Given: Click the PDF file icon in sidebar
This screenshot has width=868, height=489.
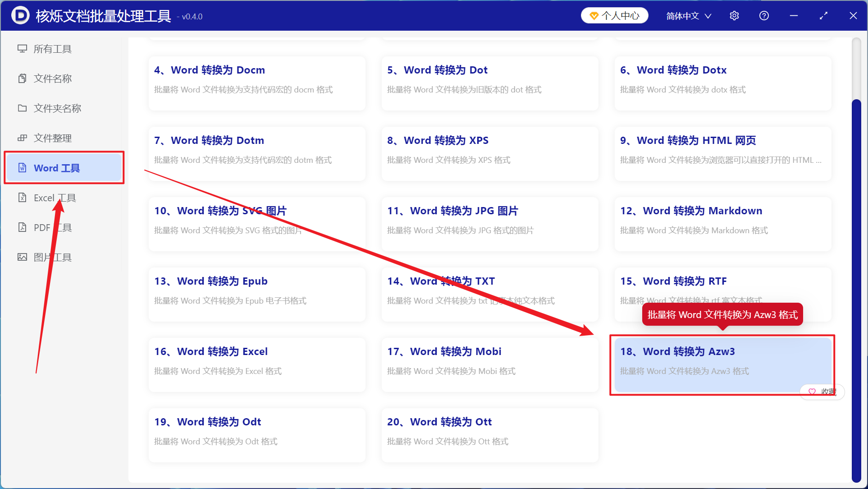Looking at the screenshot, I should 22,227.
